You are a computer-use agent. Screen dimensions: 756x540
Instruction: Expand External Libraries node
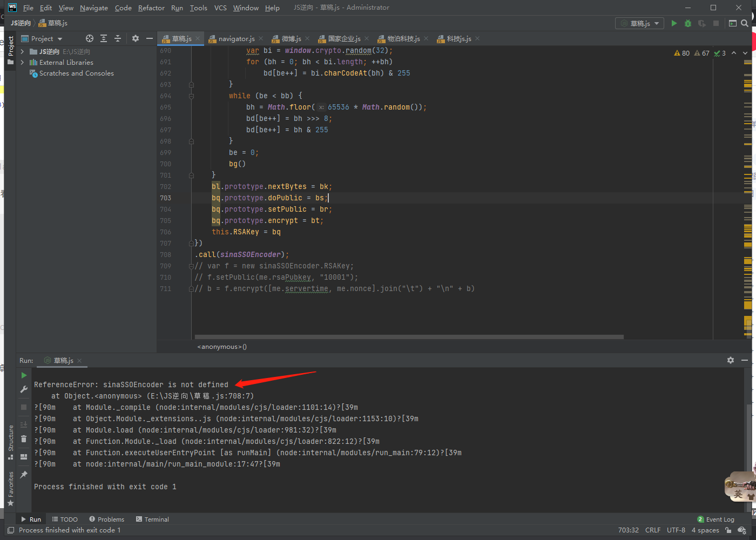22,63
